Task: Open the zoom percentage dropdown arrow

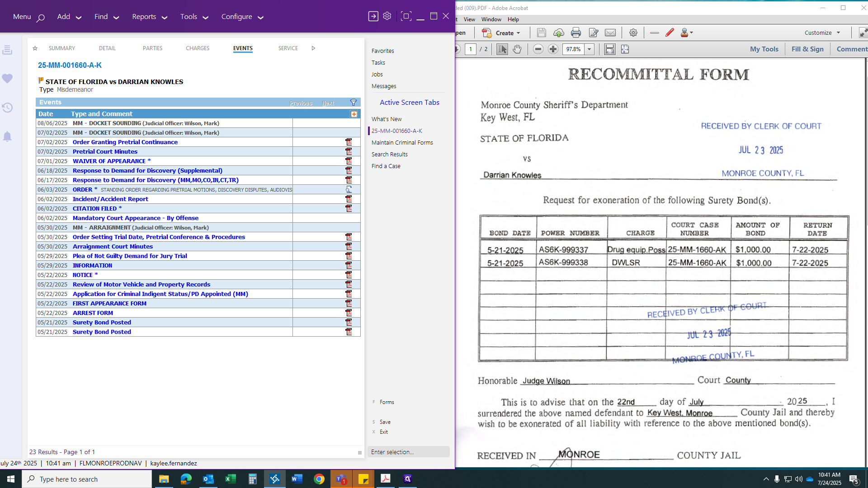Action: pyautogui.click(x=589, y=49)
